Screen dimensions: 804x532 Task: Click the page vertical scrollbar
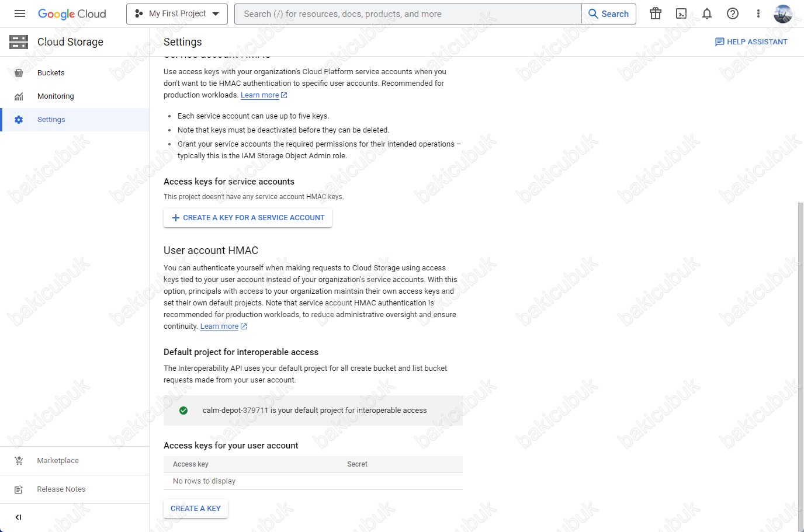(800, 367)
